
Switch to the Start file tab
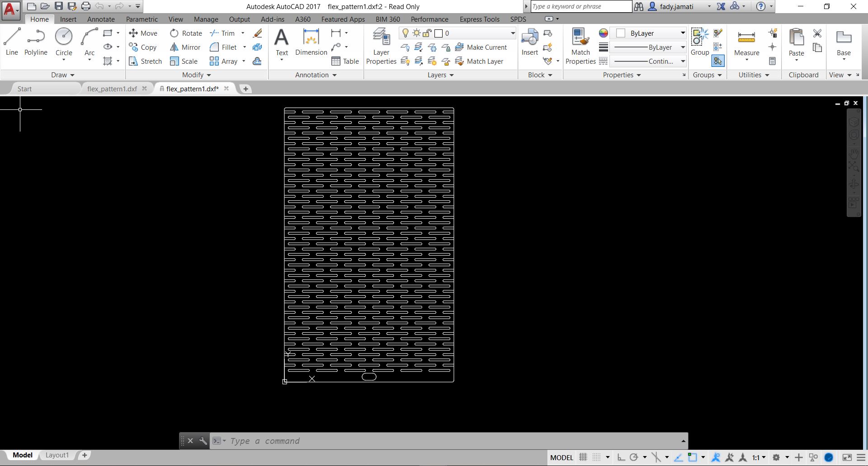click(x=24, y=89)
